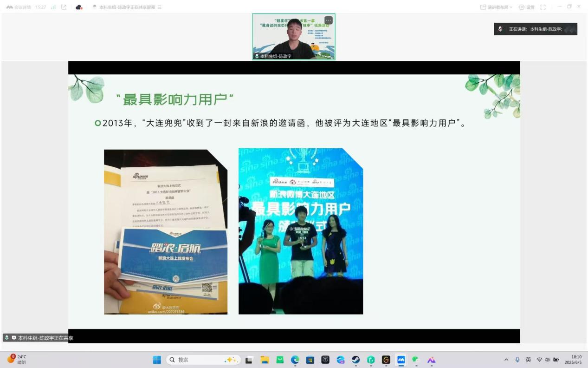Open File Explorer from the taskbar

pos(265,360)
